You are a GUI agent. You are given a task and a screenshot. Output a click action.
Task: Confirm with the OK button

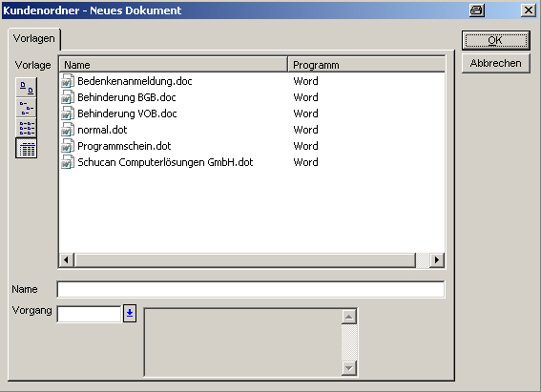(x=495, y=41)
